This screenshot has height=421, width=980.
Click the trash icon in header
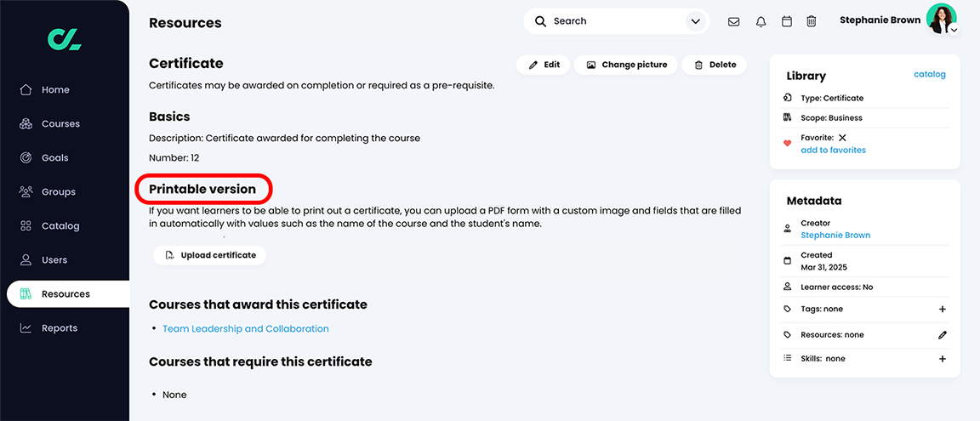812,21
